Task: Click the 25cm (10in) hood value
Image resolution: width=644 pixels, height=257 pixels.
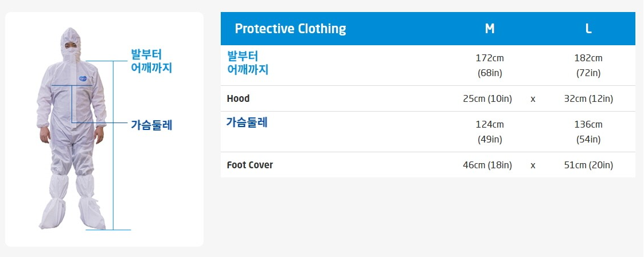Action: pyautogui.click(x=487, y=99)
